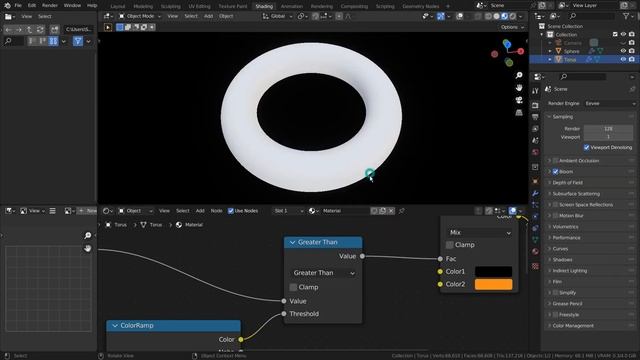This screenshot has width=640, height=360.
Task: Toggle Clamp in the Greater Than node
Action: coord(293,287)
